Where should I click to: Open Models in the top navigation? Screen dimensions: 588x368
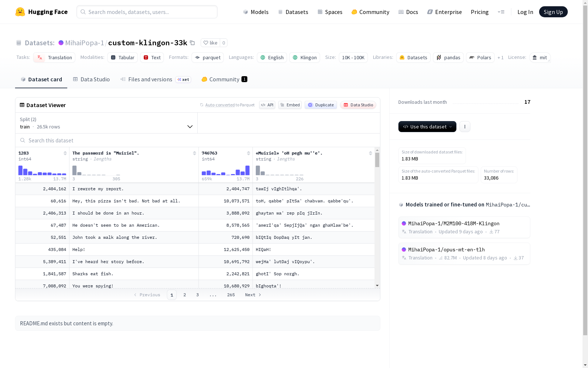coord(256,12)
